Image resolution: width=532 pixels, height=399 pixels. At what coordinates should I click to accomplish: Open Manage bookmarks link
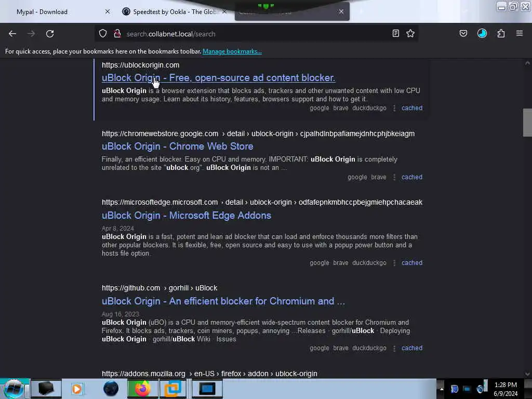click(x=232, y=51)
